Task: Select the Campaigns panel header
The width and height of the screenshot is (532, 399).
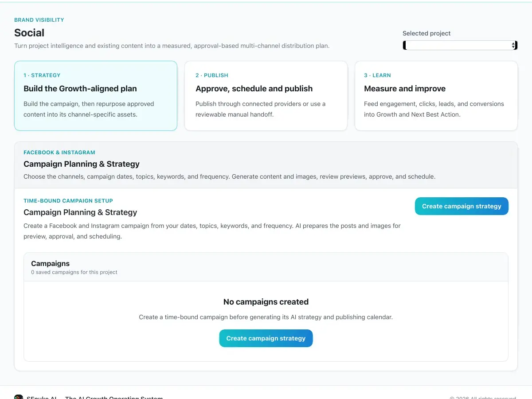Action: click(x=266, y=267)
